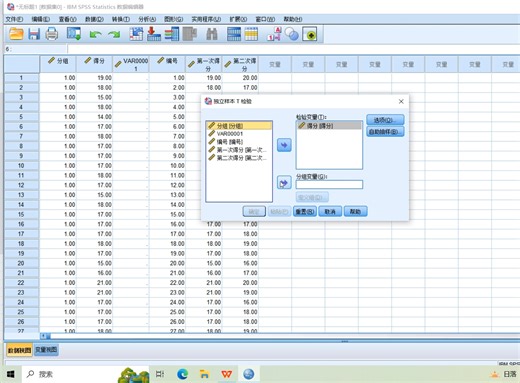
Task: Click the Split file toolbar icon
Action: [234, 34]
